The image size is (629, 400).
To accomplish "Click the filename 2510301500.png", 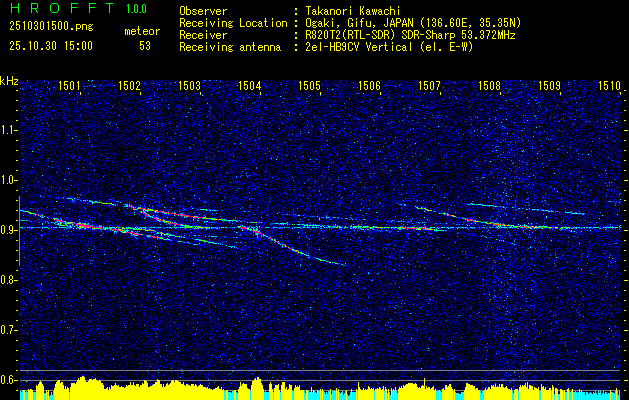I will (x=51, y=27).
